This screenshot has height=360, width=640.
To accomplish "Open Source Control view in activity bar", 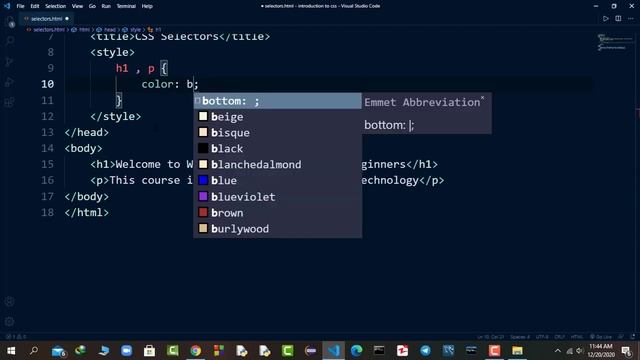I will point(10,62).
